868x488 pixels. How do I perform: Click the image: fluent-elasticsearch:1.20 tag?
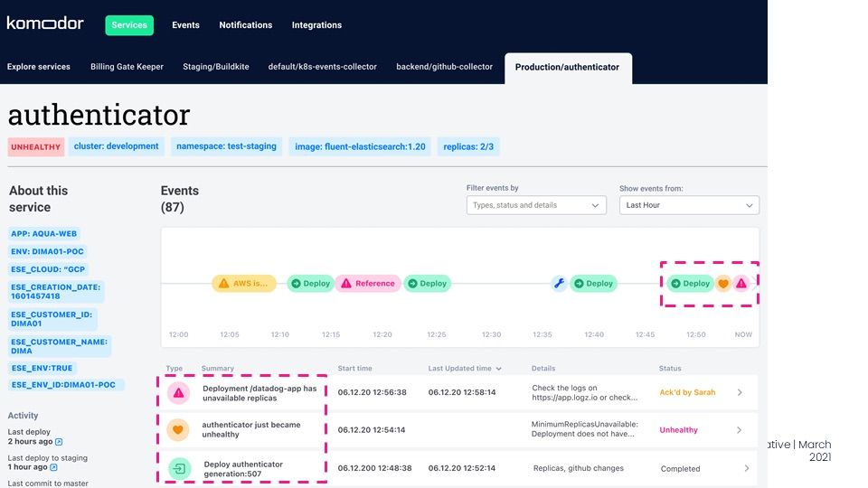click(x=360, y=146)
